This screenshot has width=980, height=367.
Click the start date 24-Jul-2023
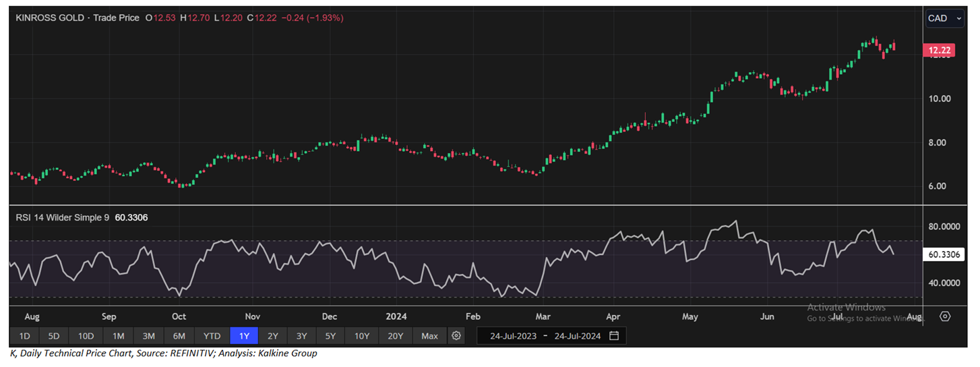point(514,336)
